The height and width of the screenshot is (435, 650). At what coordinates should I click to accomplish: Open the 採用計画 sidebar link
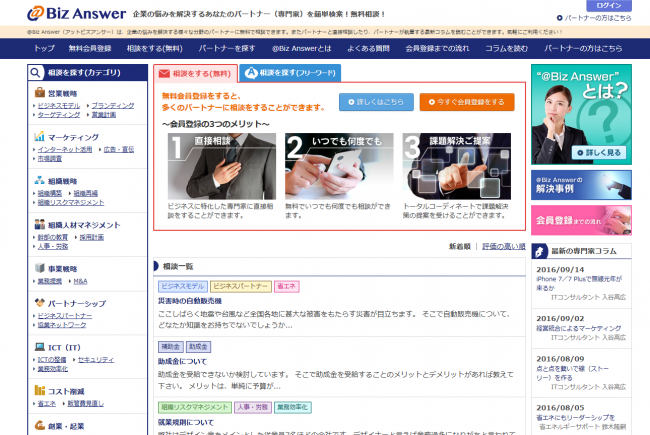tap(92, 237)
